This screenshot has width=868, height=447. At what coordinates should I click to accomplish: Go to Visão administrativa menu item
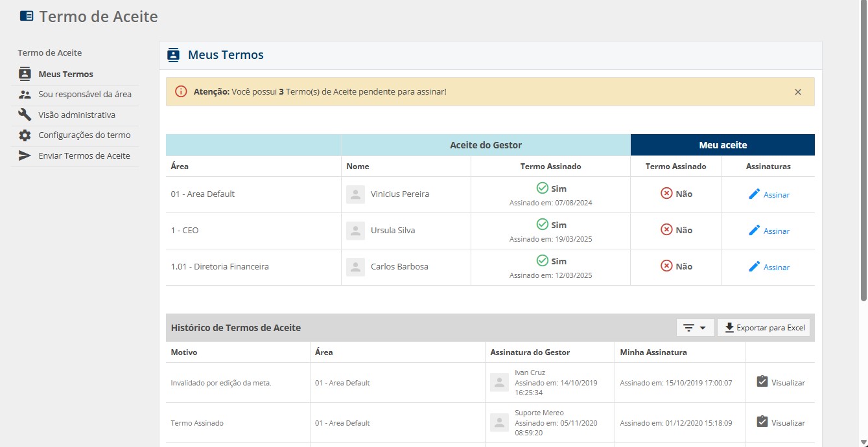(x=76, y=115)
